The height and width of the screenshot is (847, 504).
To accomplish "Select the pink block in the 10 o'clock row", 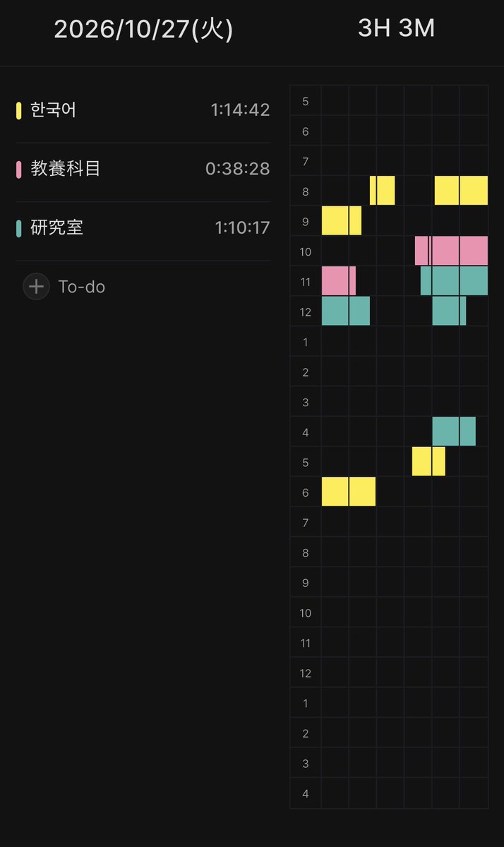I will [451, 251].
